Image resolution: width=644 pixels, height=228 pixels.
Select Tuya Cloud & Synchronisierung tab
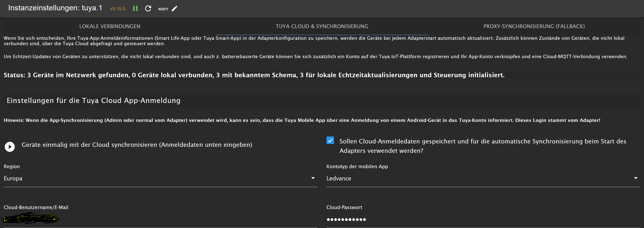click(x=322, y=26)
